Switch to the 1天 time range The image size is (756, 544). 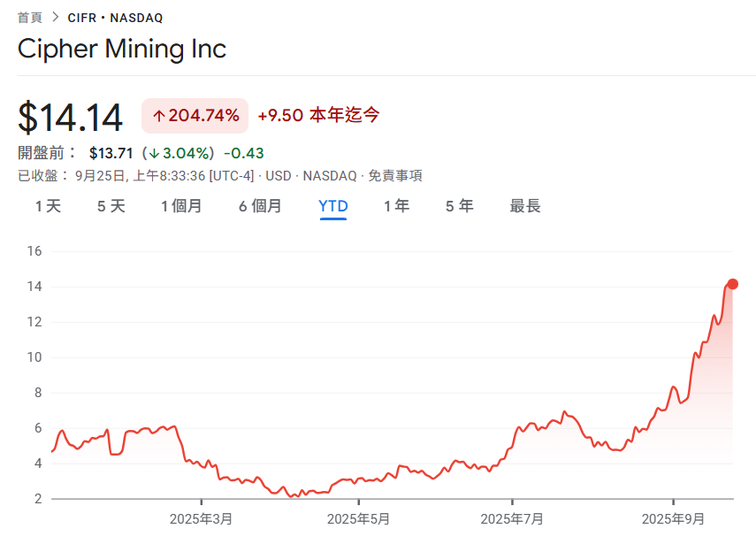(47, 205)
